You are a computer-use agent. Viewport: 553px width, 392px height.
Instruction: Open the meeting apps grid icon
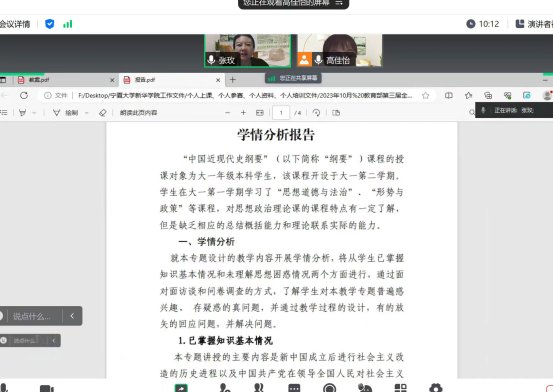(400, 388)
